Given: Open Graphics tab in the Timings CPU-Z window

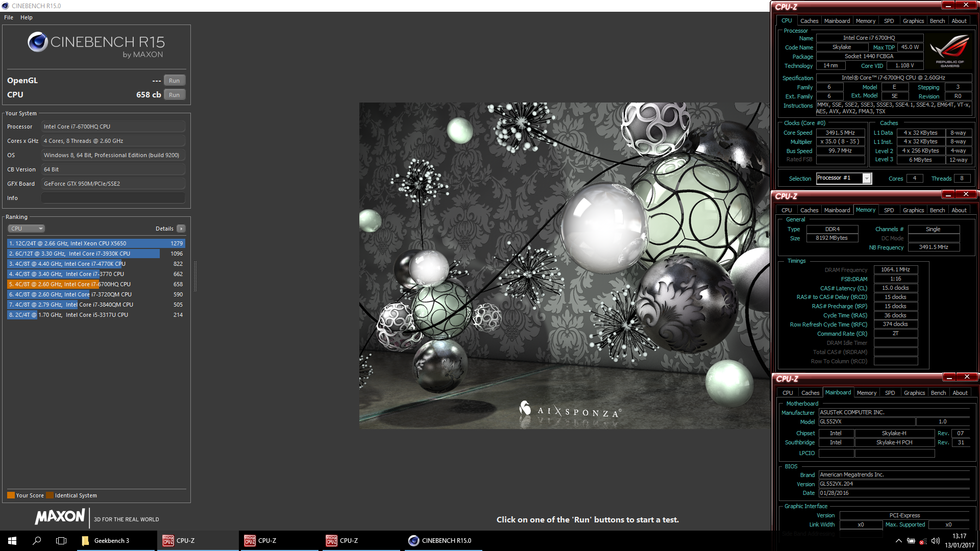Looking at the screenshot, I should [x=914, y=210].
